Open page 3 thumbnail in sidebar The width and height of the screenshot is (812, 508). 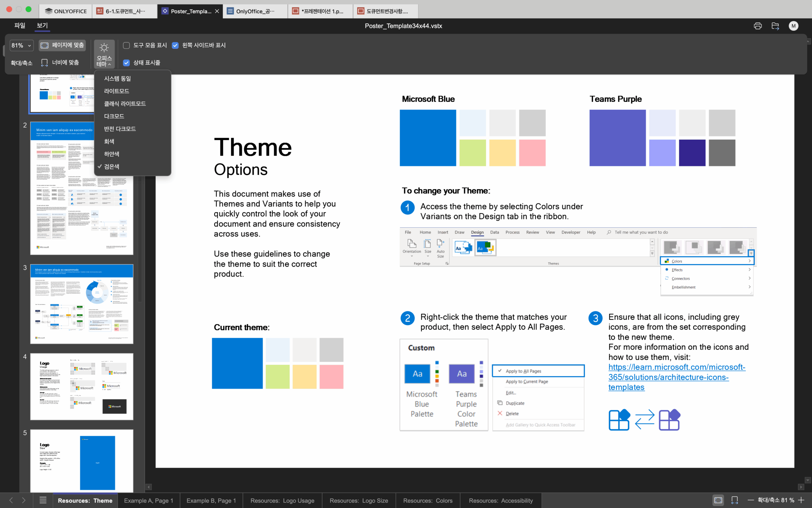coord(82,304)
